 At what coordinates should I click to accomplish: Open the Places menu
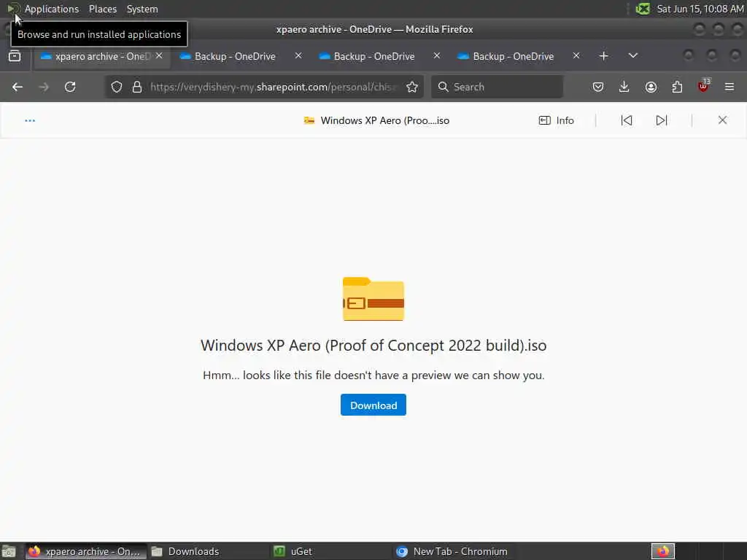point(102,9)
